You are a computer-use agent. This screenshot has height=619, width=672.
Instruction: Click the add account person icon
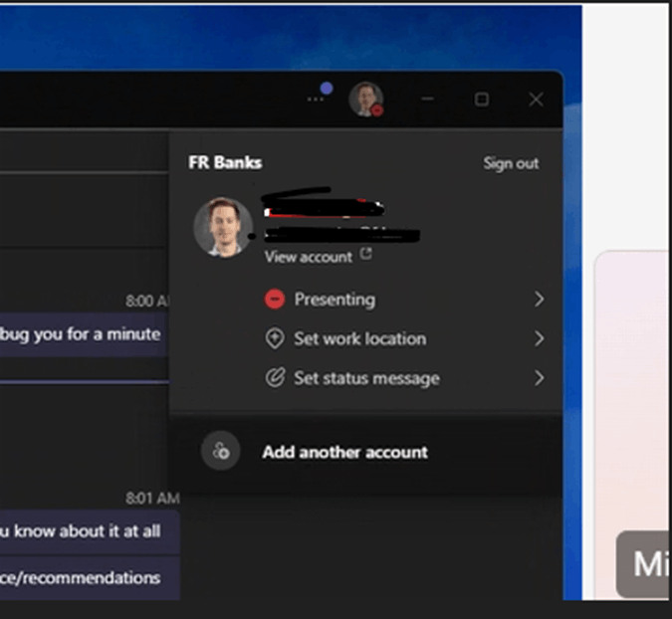tap(221, 451)
